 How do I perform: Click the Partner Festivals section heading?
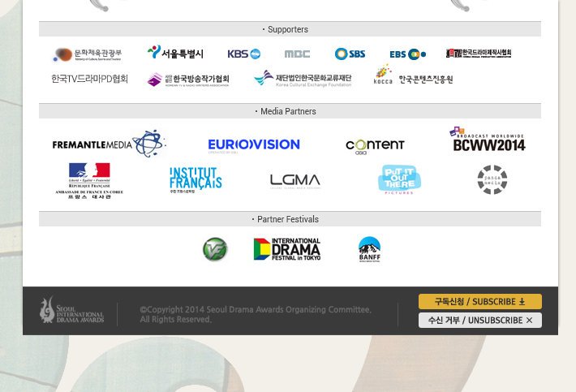click(290, 219)
